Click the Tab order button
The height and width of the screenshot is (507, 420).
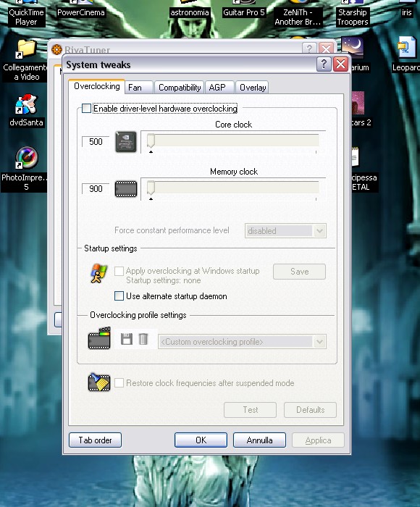click(x=95, y=440)
